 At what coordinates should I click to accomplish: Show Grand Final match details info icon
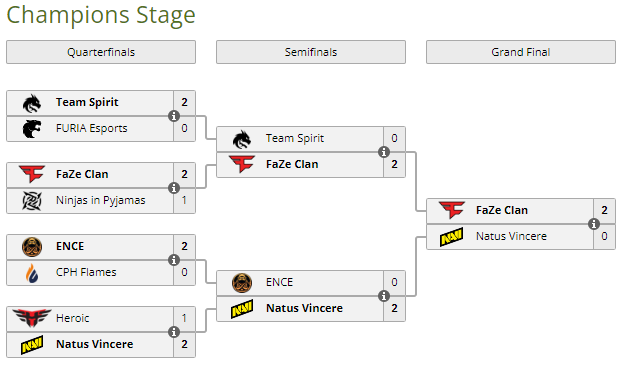point(594,224)
